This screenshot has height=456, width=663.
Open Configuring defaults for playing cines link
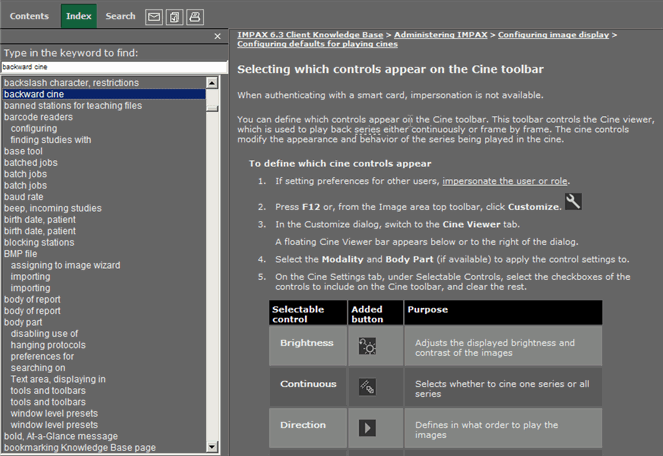(317, 44)
